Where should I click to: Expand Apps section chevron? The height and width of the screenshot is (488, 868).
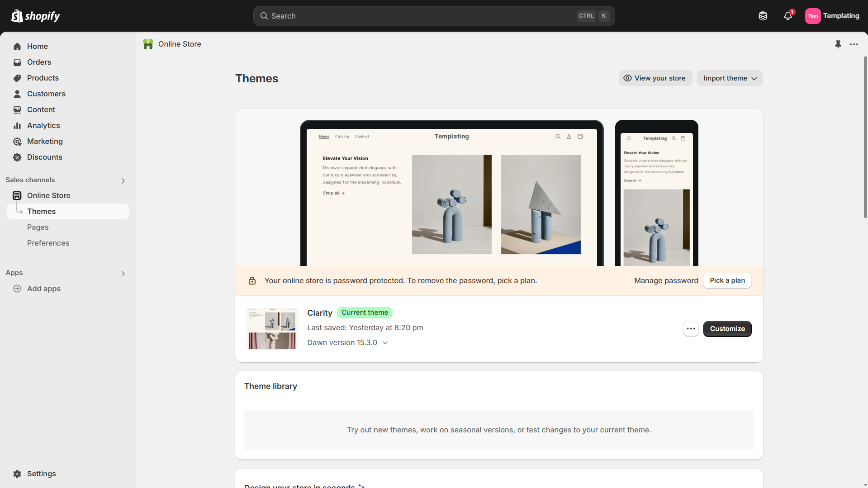point(123,273)
